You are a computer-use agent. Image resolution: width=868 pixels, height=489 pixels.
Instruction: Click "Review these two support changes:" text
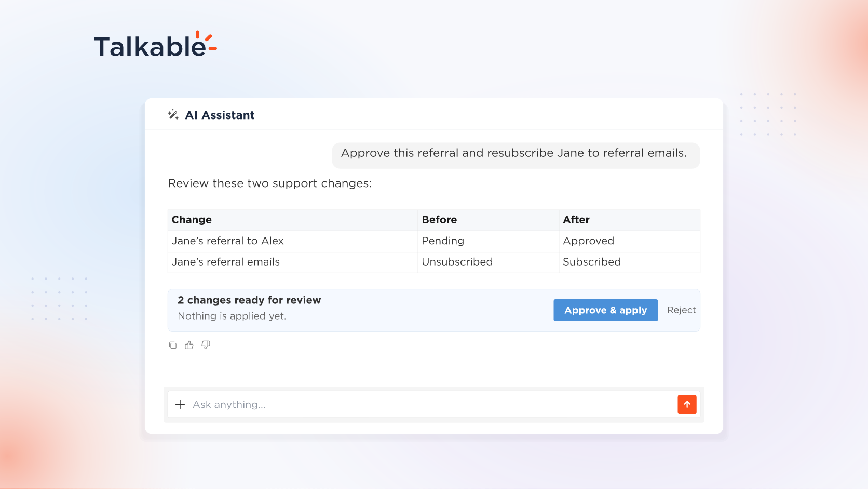click(270, 183)
